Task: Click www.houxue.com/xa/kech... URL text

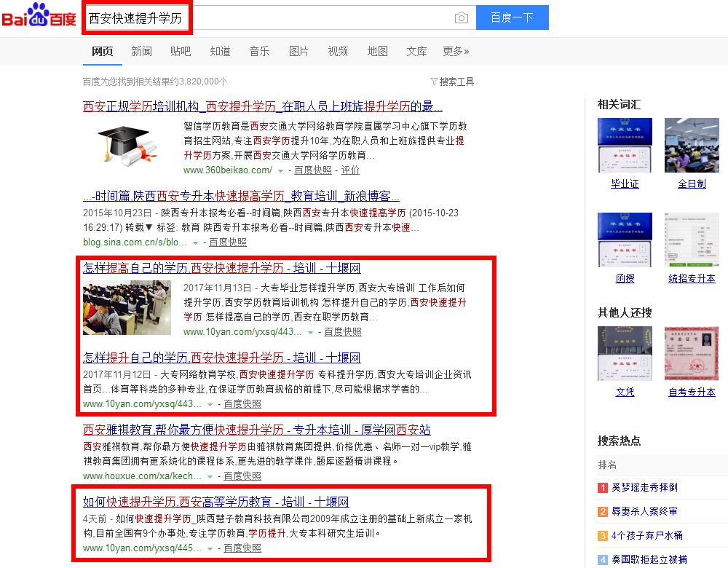Action: 142,476
